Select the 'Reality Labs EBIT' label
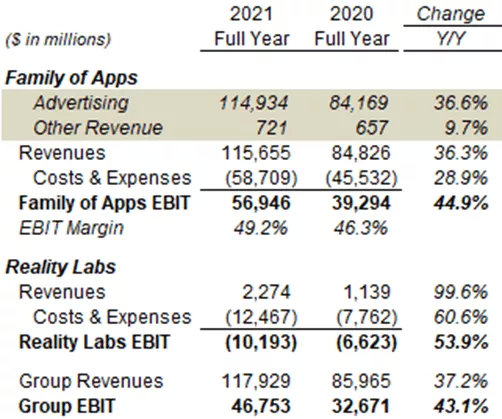Viewport: 502px width, 419px height. click(95, 342)
